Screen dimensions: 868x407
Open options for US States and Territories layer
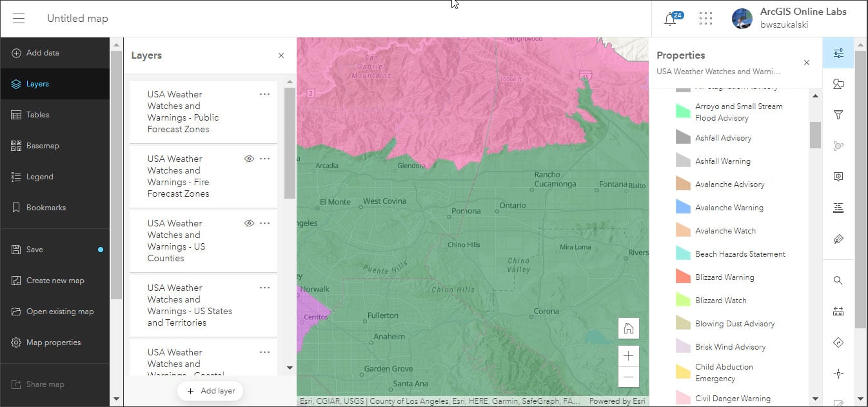coord(264,288)
